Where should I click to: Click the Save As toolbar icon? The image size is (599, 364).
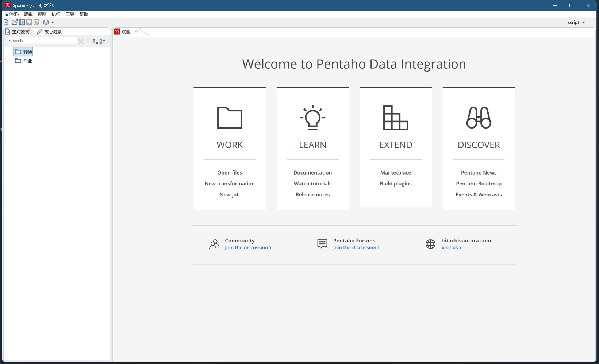pos(37,22)
